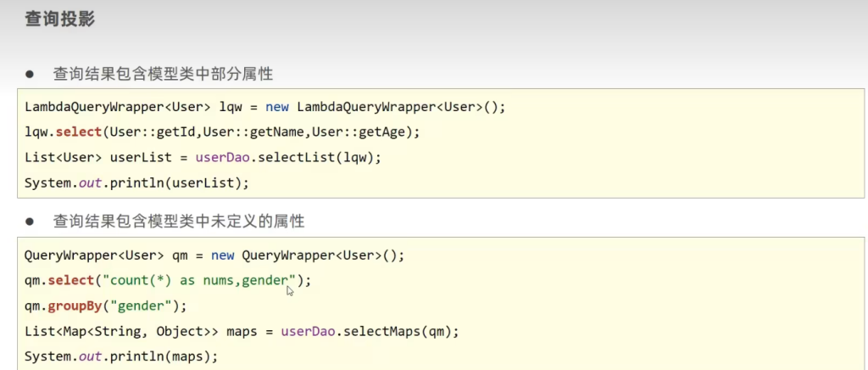Click the first bullet point about 部分属性
Screen dimensions: 868x370
coord(163,74)
